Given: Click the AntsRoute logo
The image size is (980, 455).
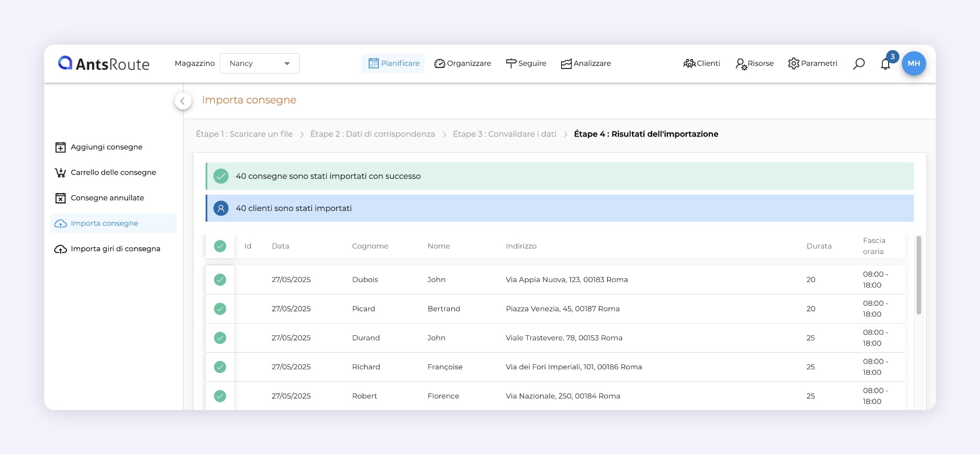Looking at the screenshot, I should tap(104, 63).
